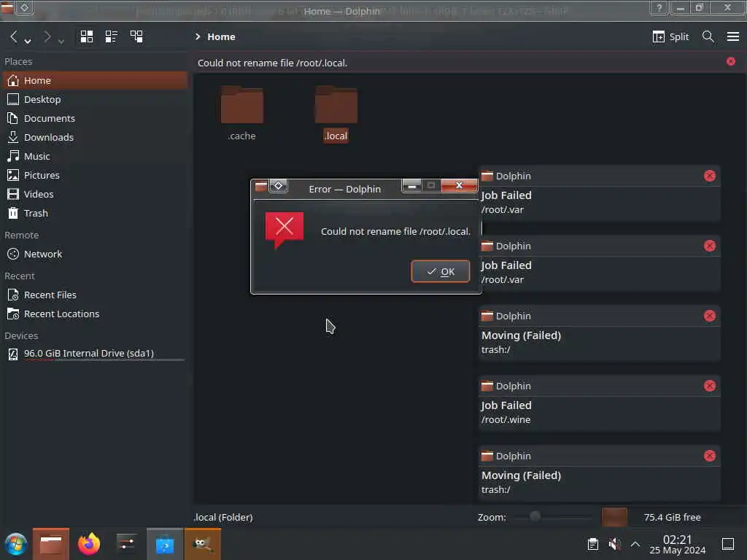Viewport: 747px width, 560px height.
Task: Click the .local (Folder) status text
Action: tap(223, 518)
